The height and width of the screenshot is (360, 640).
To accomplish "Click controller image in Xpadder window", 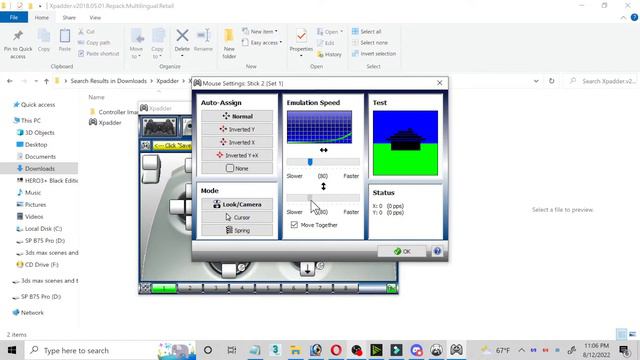I will click(x=160, y=127).
